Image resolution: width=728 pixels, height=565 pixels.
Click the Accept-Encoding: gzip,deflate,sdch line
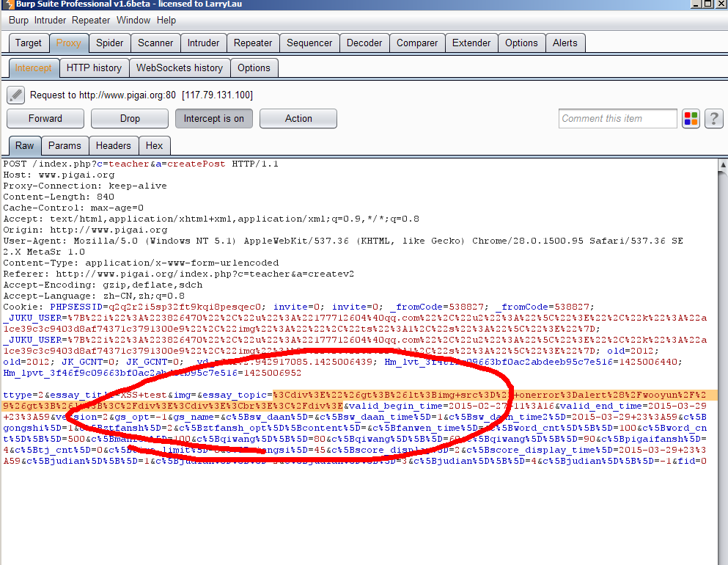tap(103, 285)
